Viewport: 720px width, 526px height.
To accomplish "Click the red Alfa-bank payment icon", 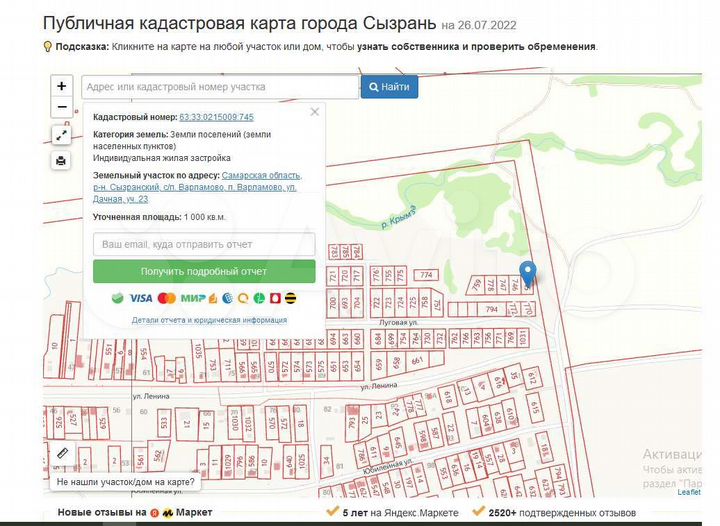I will (x=275, y=298).
